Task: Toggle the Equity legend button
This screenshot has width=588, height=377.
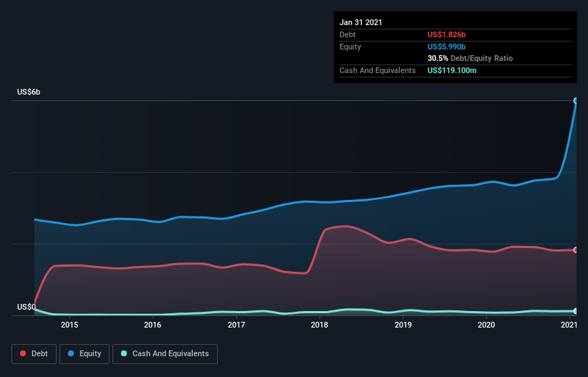Action: 85,354
